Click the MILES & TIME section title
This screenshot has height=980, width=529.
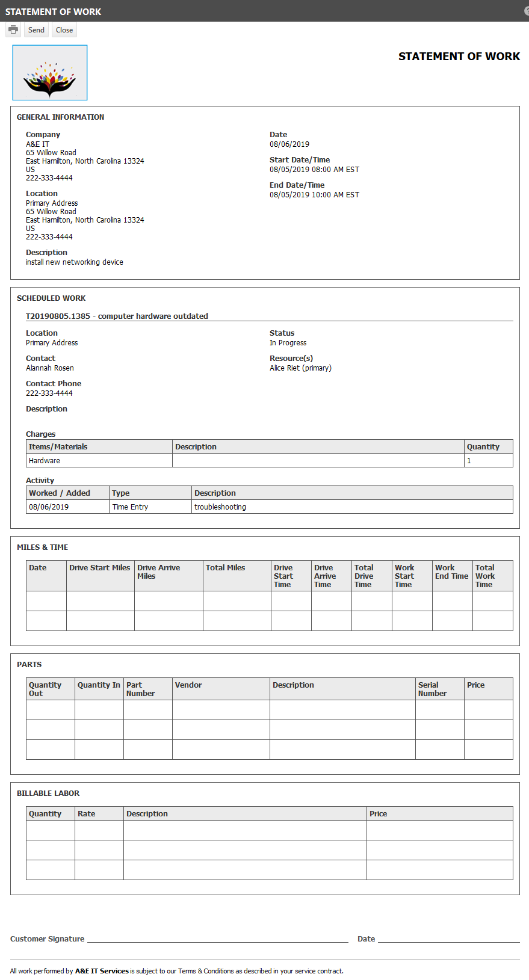pyautogui.click(x=42, y=547)
